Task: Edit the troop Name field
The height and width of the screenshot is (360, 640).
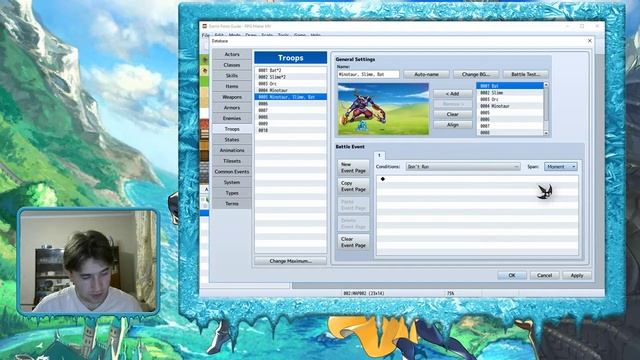Action: (368, 74)
